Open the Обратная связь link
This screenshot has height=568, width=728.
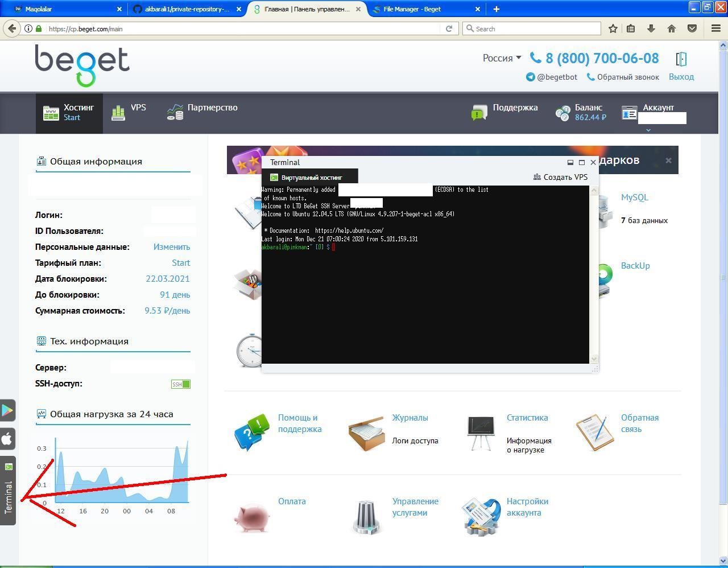640,423
